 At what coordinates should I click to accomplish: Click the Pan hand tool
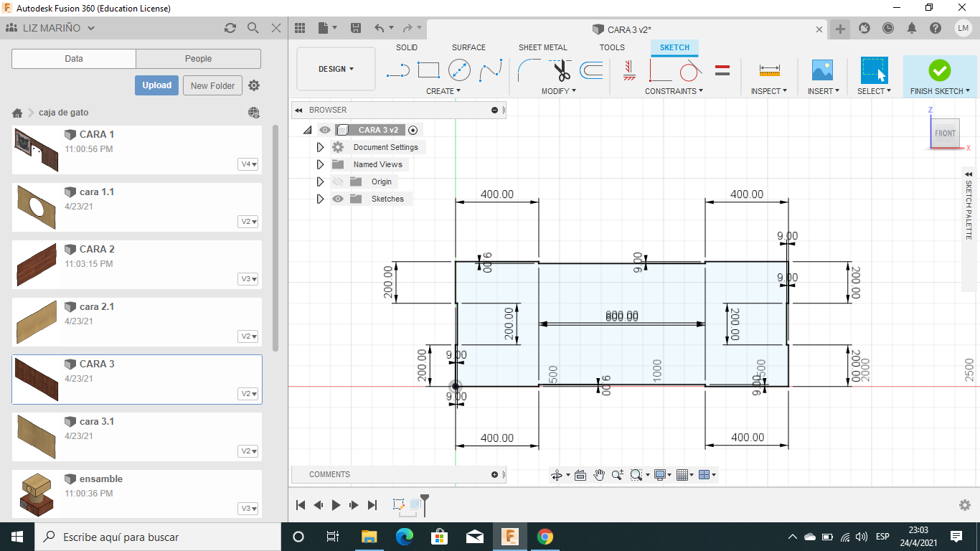coord(599,475)
